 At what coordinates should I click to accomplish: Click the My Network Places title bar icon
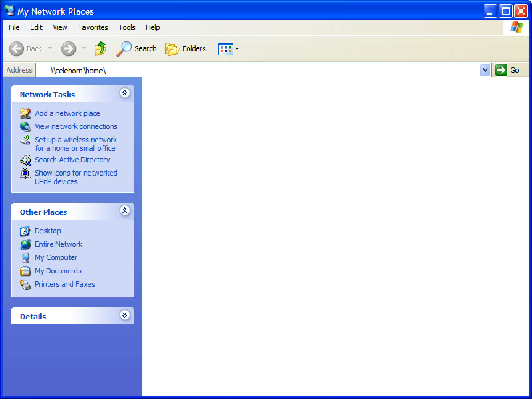click(x=9, y=11)
